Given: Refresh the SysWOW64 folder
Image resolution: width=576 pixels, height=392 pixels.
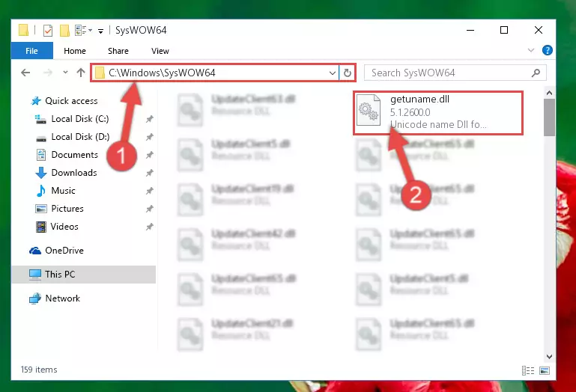Looking at the screenshot, I should pyautogui.click(x=347, y=73).
